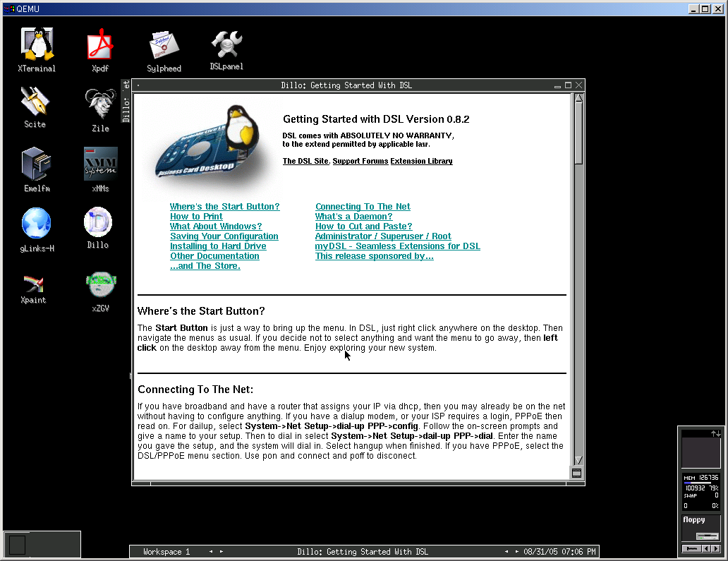Minimize the Dillo window

pyautogui.click(x=557, y=86)
